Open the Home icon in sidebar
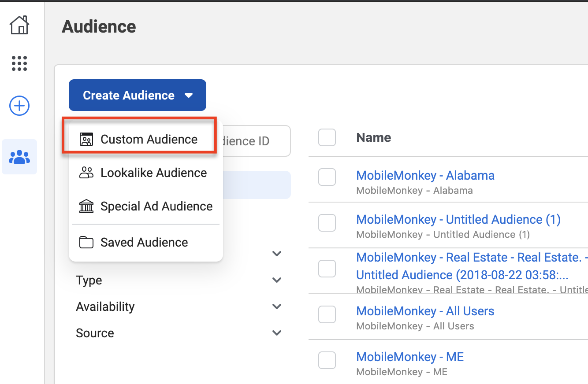Image resolution: width=588 pixels, height=384 pixels. tap(19, 25)
